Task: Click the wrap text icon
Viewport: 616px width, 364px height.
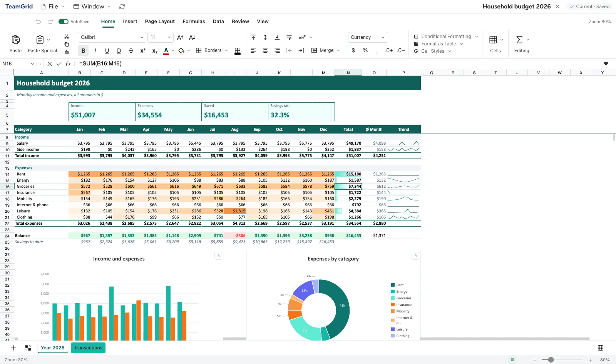Action: (289, 37)
